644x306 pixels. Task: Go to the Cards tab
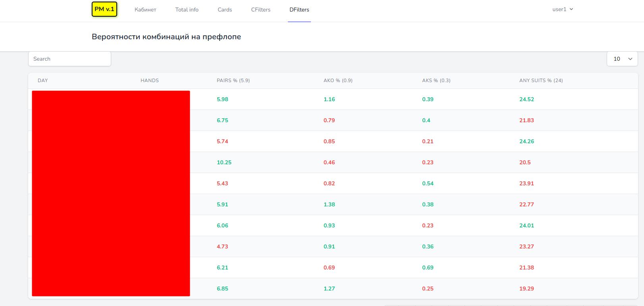point(225,10)
